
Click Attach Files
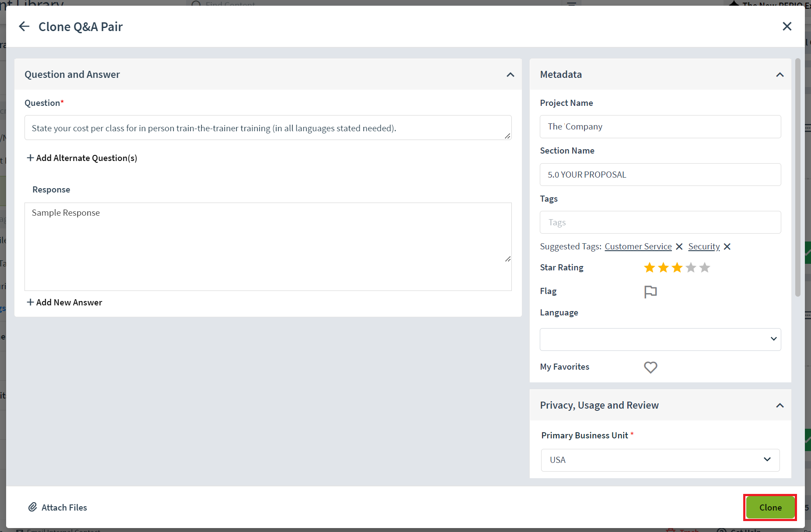click(58, 507)
